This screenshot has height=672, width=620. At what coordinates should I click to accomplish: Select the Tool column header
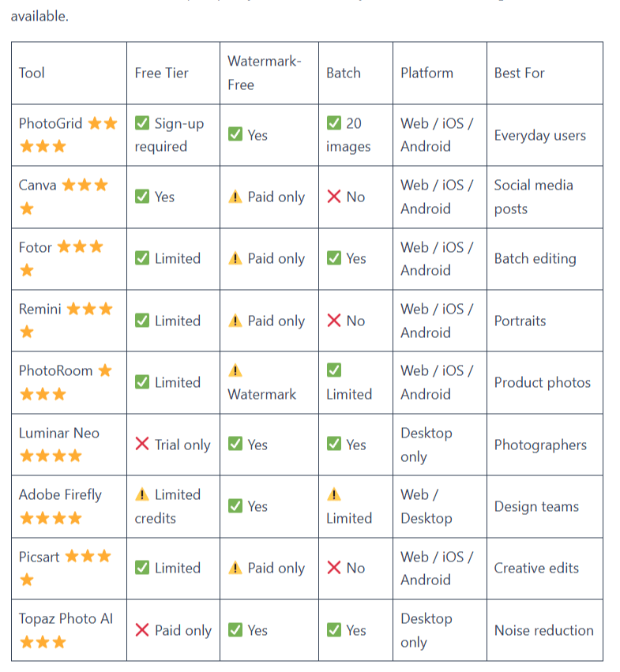32,73
